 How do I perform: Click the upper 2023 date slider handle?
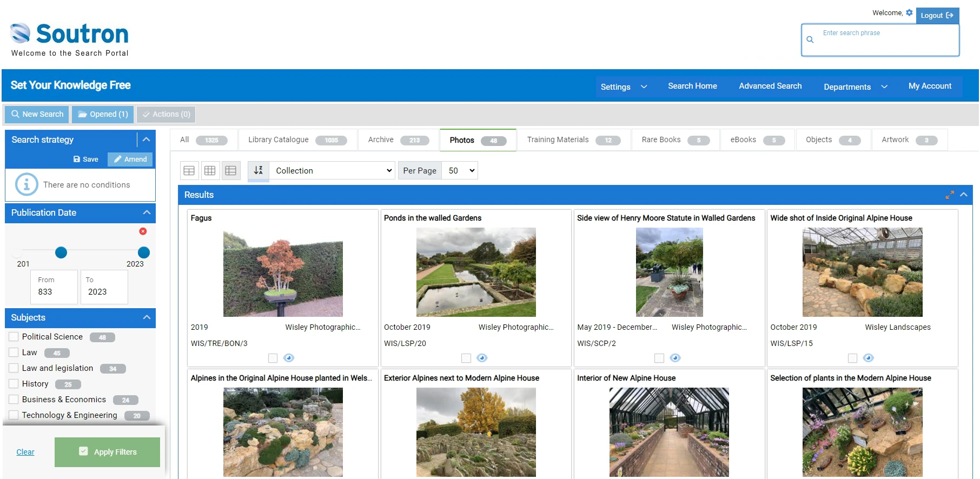pos(144,252)
